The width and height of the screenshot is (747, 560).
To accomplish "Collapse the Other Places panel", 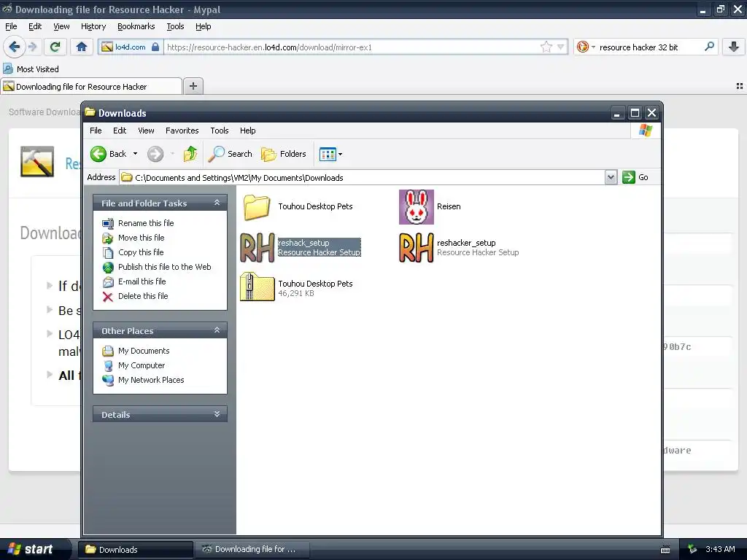I will (x=217, y=330).
